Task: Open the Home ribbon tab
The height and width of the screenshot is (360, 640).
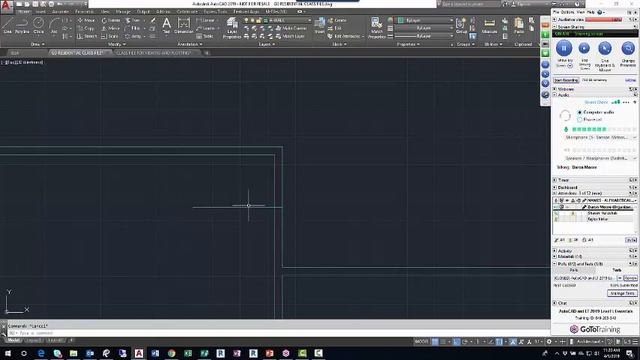Action: pos(24,12)
